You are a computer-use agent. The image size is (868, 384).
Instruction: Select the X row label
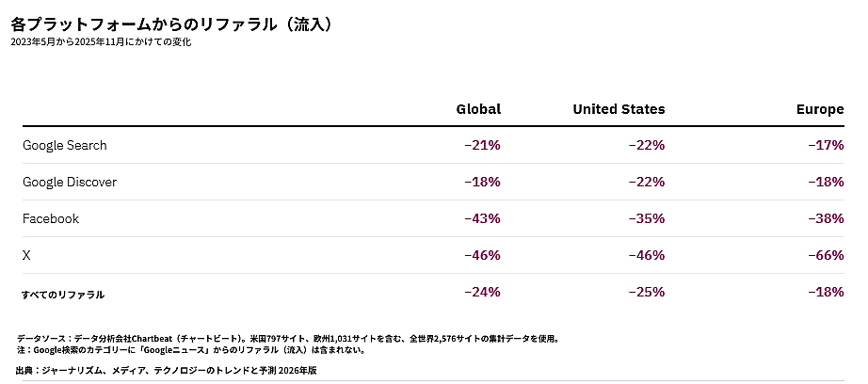point(27,256)
